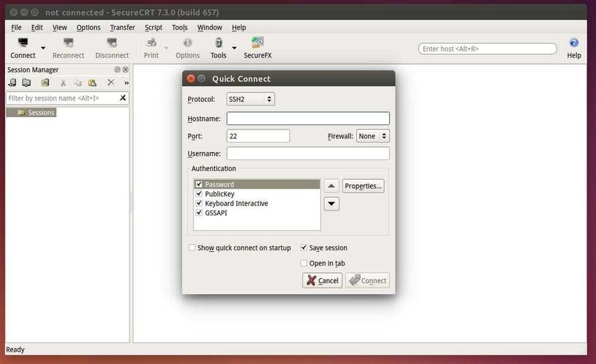The image size is (596, 364).
Task: Click the Enter host quick connect field
Action: point(487,49)
